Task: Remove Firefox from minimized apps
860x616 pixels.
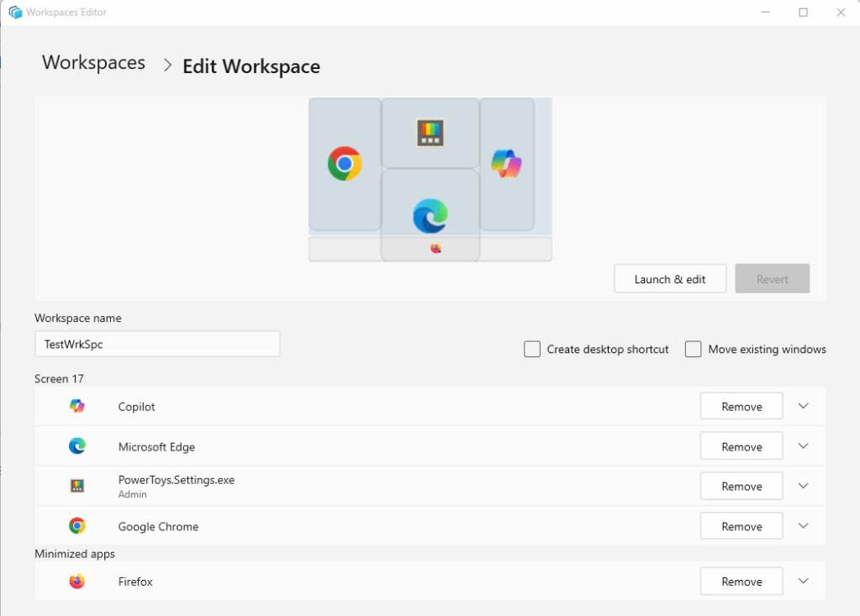Action: pos(741,581)
